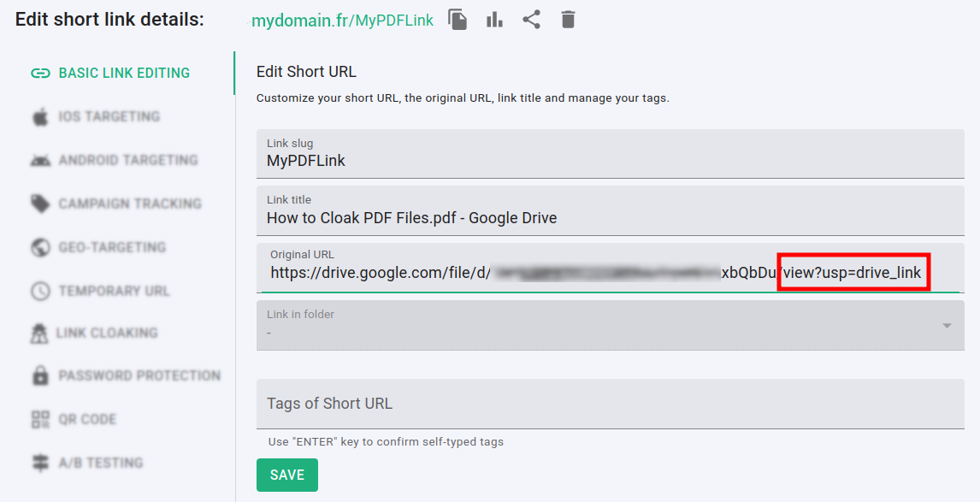The width and height of the screenshot is (980, 502).
Task: Click the Apple icon for iOS targeting
Action: [x=40, y=117]
